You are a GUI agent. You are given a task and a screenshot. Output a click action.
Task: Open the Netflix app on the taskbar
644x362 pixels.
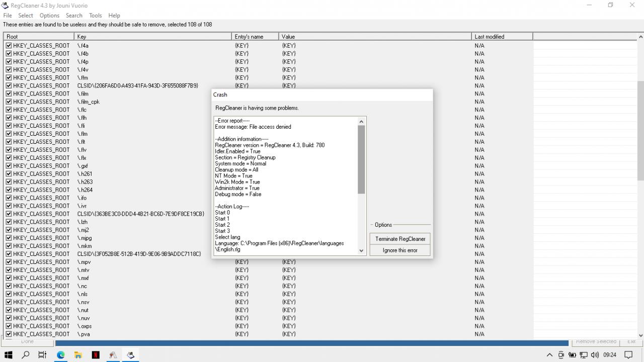95,354
